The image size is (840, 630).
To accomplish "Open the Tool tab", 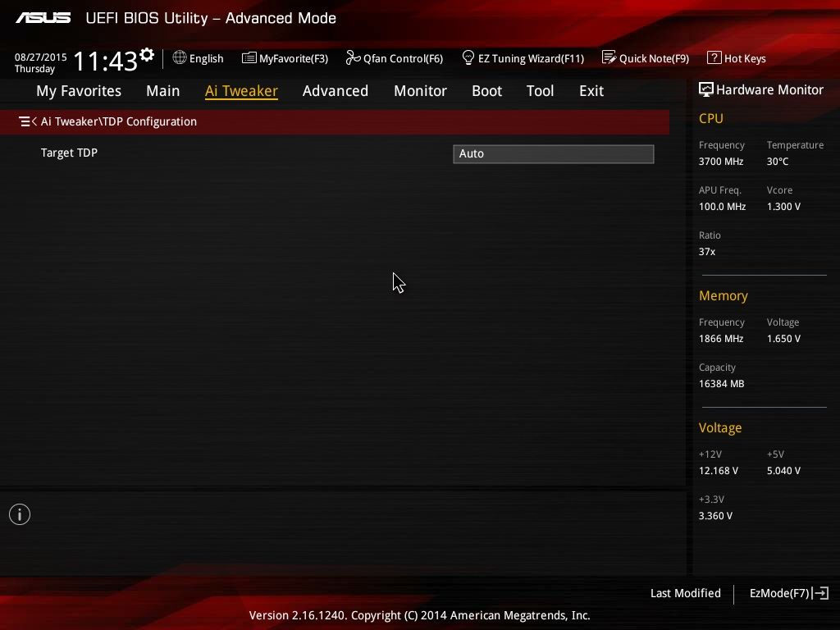I will point(540,91).
